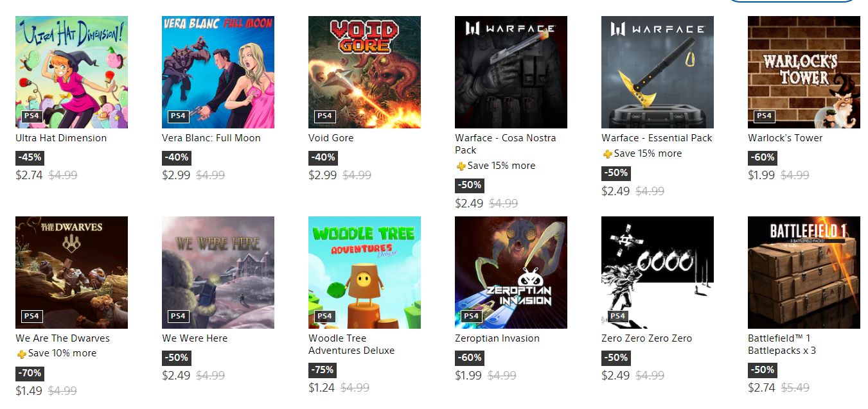The width and height of the screenshot is (868, 409).
Task: Select Zeroptian Invasion game cover
Action: (x=511, y=272)
